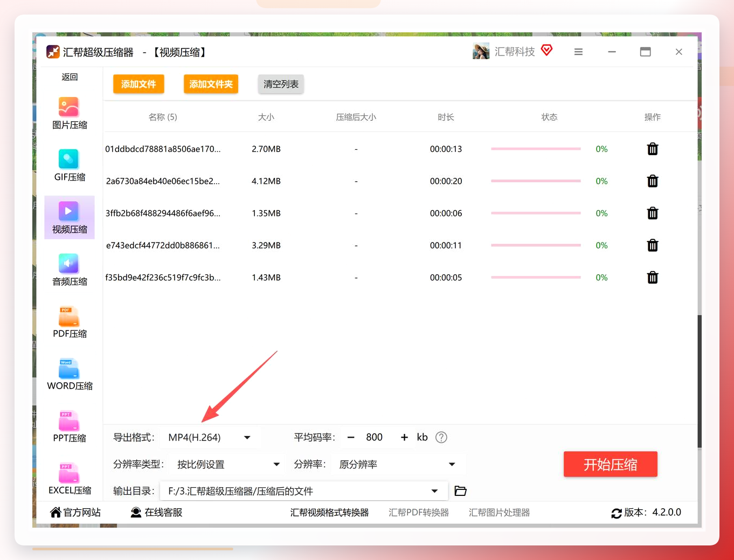
Task: Click the 800 bitrate value field
Action: [x=375, y=438]
